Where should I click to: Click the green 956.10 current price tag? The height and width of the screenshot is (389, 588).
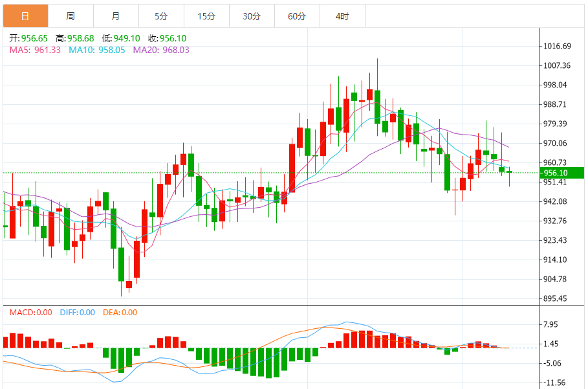(561, 173)
